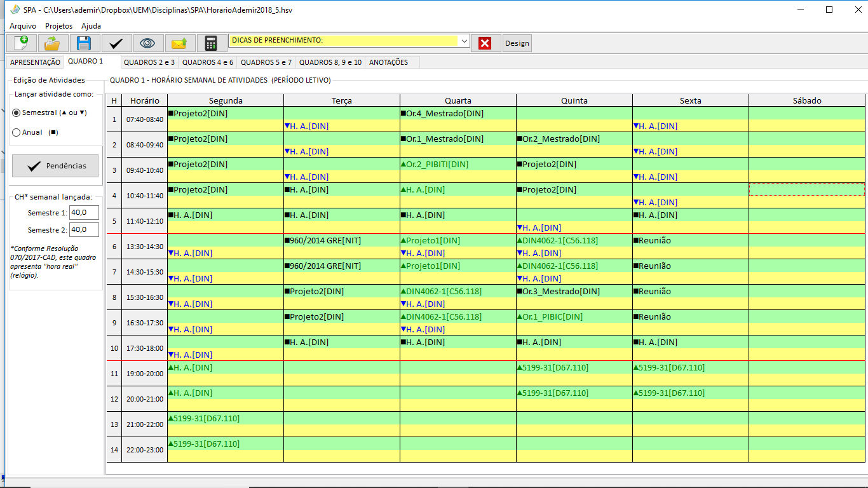Click the checkmark validate icon in toolbar
This screenshot has height=488, width=868.
click(x=116, y=43)
